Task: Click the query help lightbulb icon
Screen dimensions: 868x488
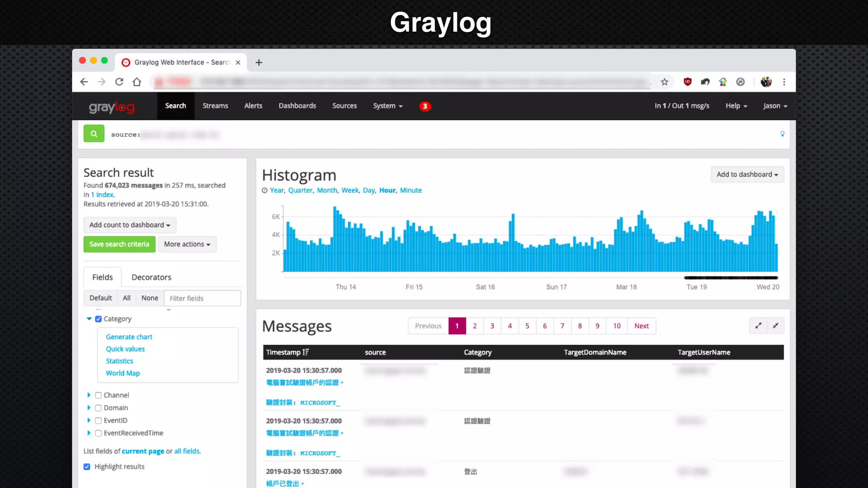Action: 782,134
